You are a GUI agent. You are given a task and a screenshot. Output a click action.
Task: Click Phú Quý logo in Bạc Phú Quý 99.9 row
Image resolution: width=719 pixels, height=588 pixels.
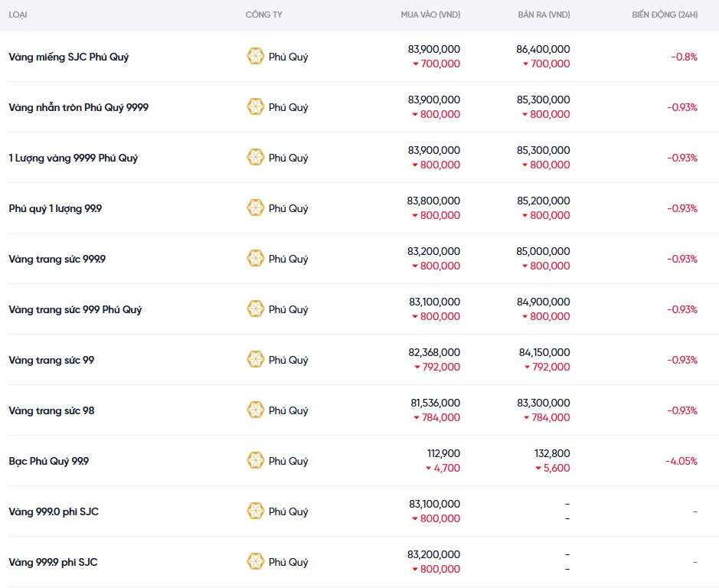point(255,461)
